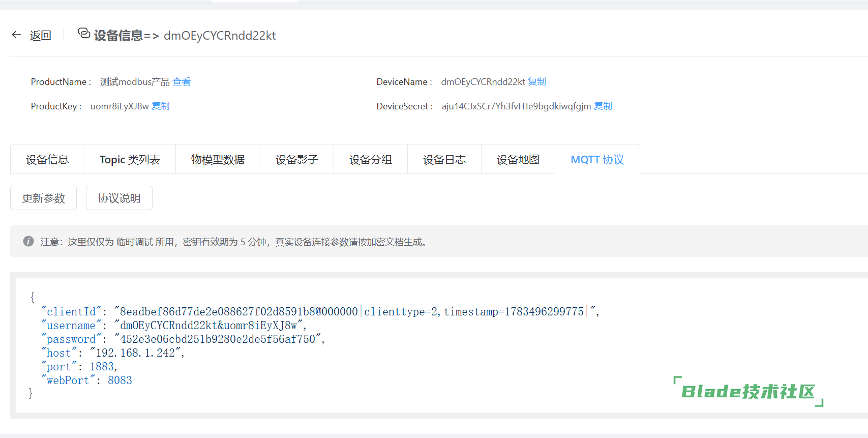Click the ProductName value 测试modbus产品

point(135,81)
